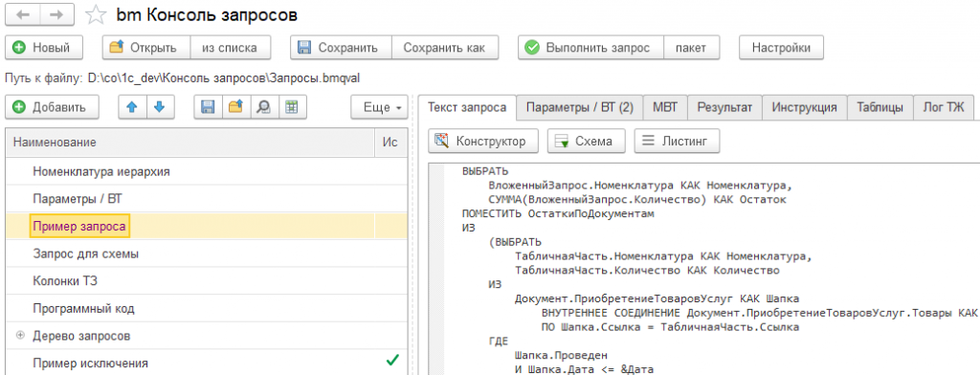The height and width of the screenshot is (375, 980).
Task: Open the МВТ tab
Action: point(665,107)
